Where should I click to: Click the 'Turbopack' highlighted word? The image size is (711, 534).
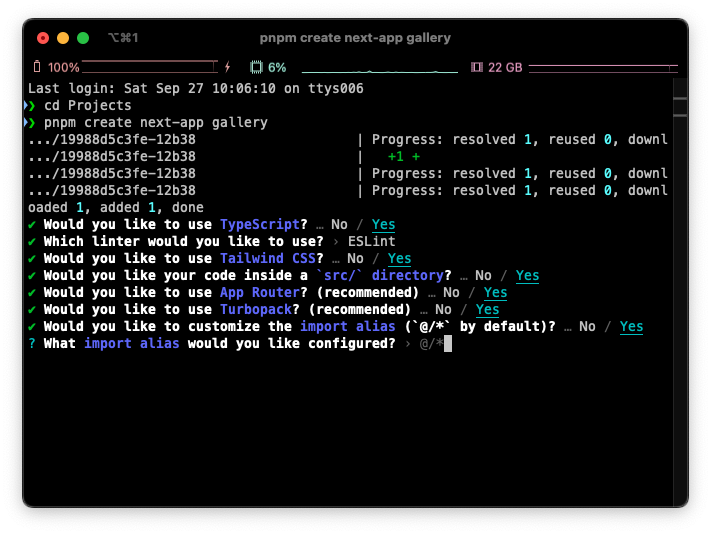coord(256,310)
